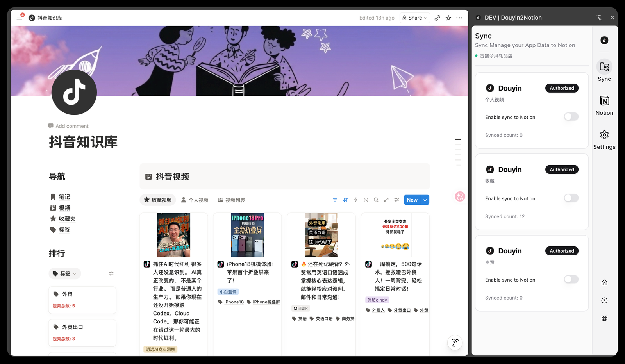Viewport: 625px width, 364px height.
Task: Open database full-screen with the expand icon
Action: coord(386,200)
